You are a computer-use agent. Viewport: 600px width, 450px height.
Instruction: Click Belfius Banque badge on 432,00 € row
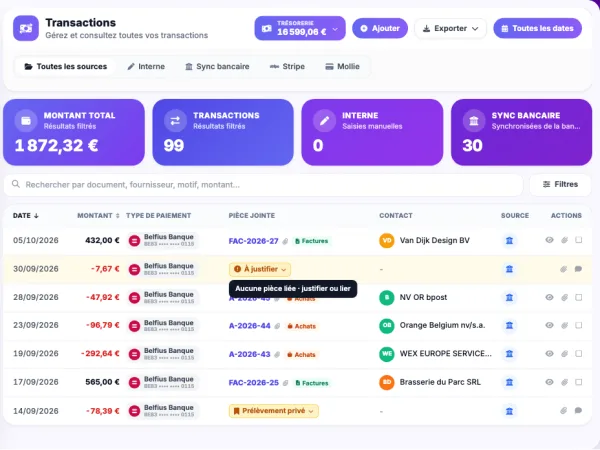pyautogui.click(x=162, y=240)
